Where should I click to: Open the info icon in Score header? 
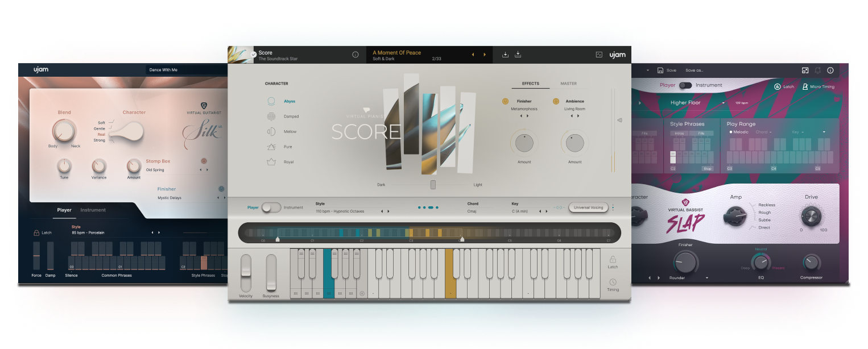[356, 55]
